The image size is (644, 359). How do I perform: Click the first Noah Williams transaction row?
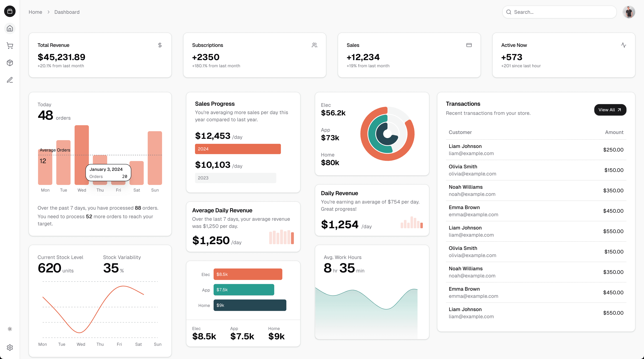tap(536, 191)
